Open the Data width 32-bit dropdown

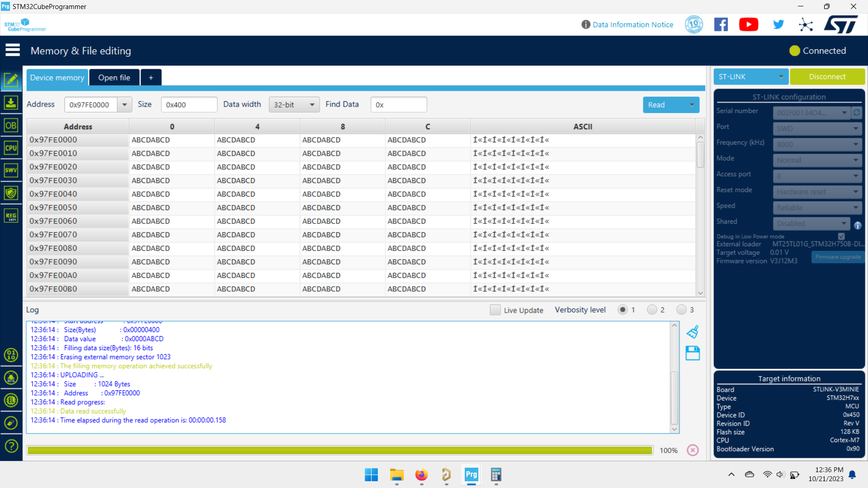pyautogui.click(x=294, y=105)
